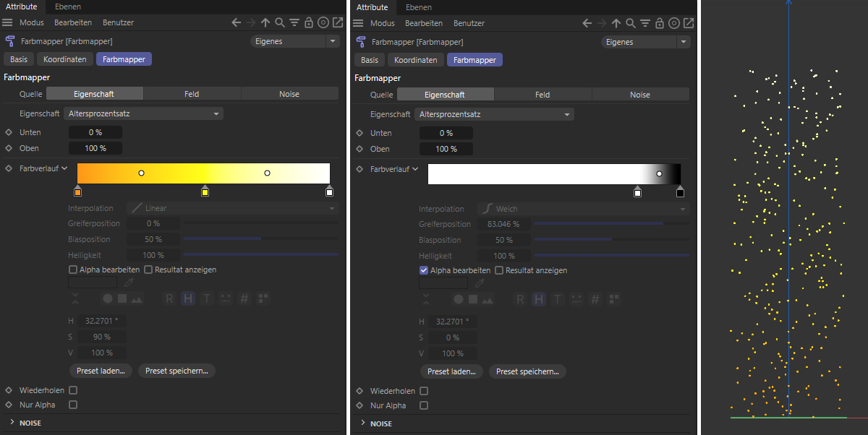This screenshot has height=435, width=868.
Task: Click keyframe diamond beside Nur Alpha in left panel
Action: click(x=9, y=405)
